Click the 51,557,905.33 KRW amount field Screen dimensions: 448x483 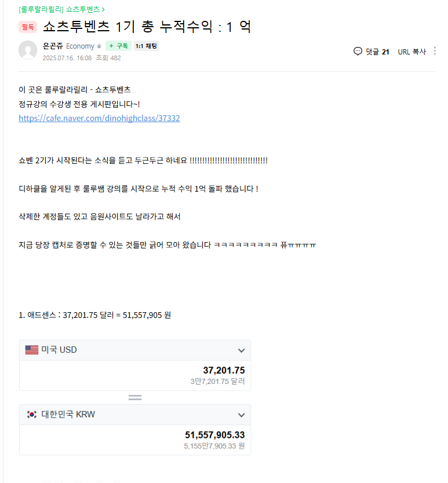(135, 440)
